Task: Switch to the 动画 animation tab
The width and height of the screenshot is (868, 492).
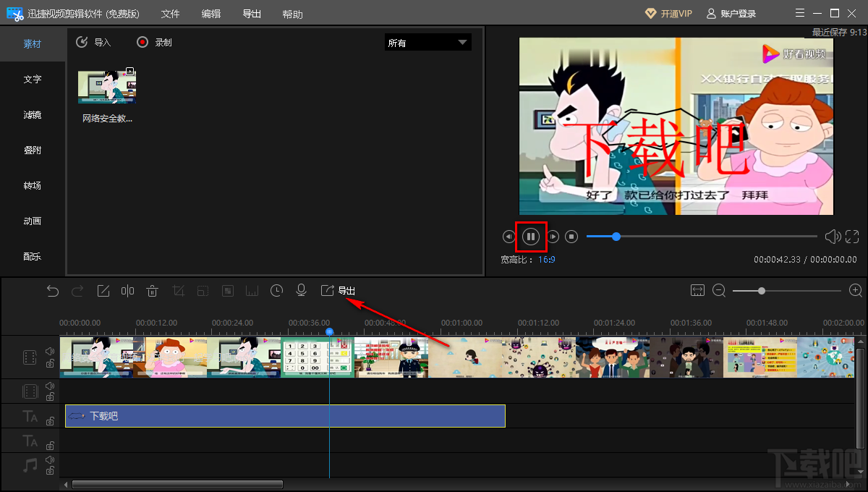Action: [x=33, y=221]
